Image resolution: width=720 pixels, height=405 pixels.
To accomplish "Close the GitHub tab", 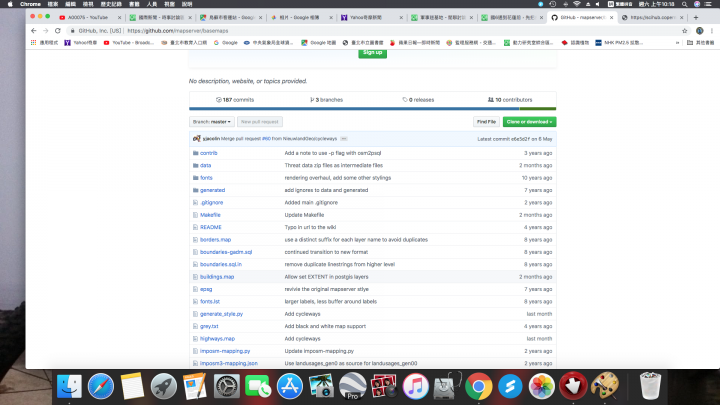I will coord(612,17).
